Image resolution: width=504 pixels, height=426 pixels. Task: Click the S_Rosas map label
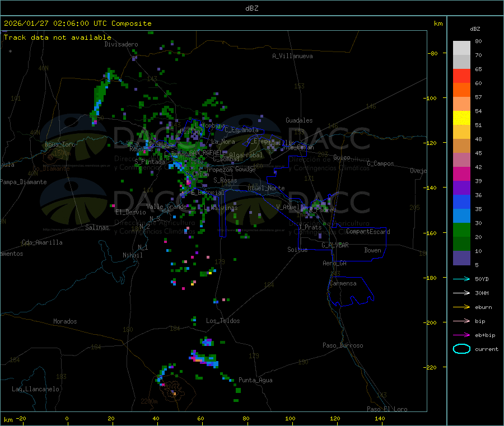tap(225, 180)
